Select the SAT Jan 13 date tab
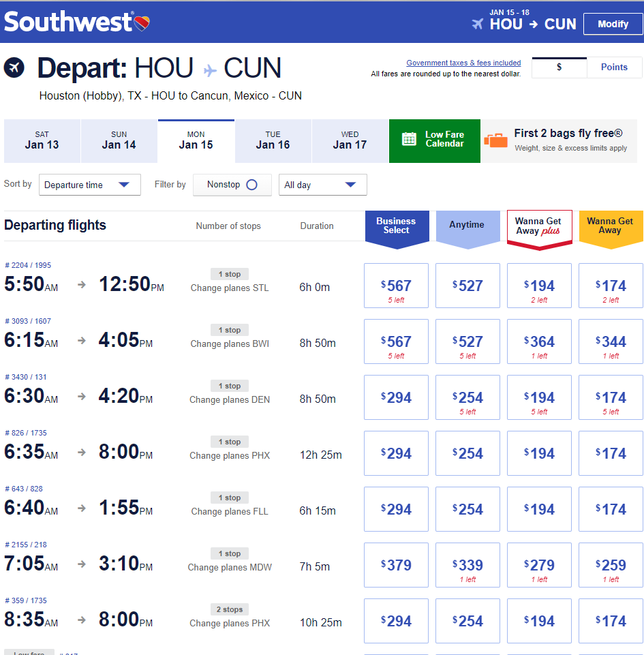This screenshot has height=655, width=644. pyautogui.click(x=42, y=141)
